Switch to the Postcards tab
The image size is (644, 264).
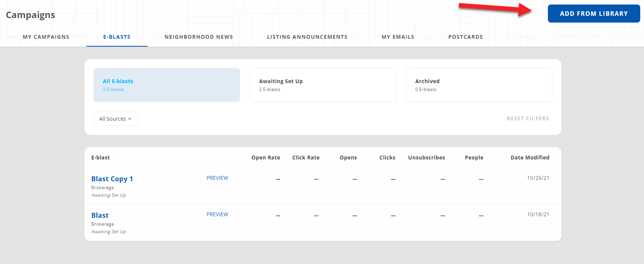pyautogui.click(x=465, y=37)
